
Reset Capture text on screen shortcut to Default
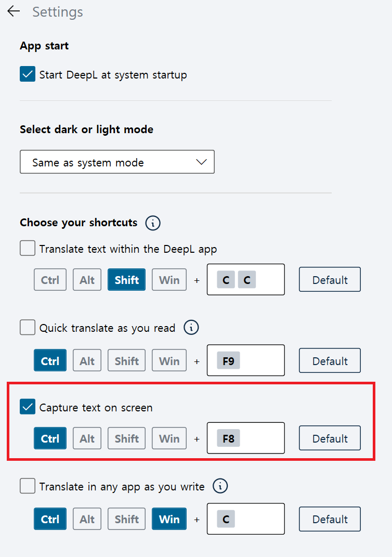pos(330,438)
